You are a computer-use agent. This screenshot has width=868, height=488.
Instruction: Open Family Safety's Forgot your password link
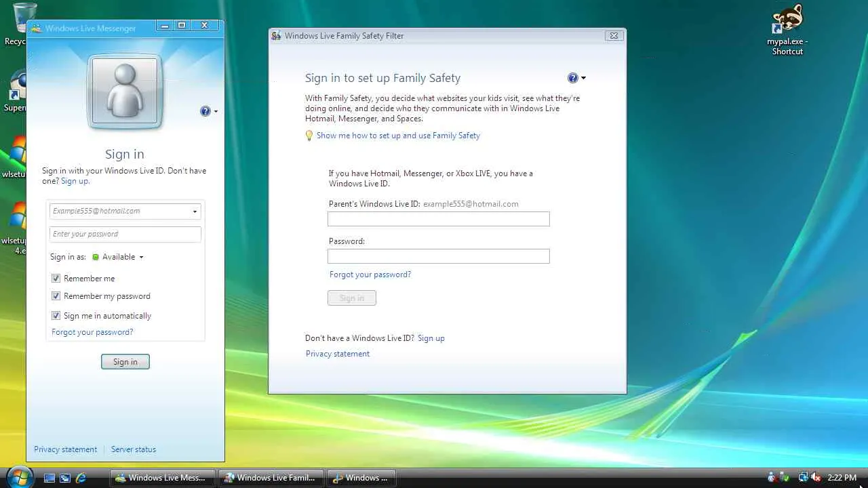point(370,274)
